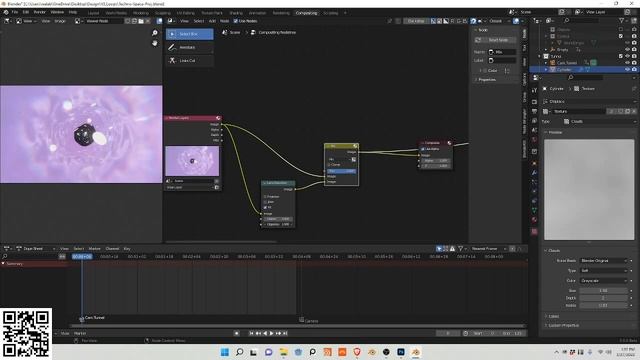Toggle Color checkbox in Node sidebar
This screenshot has height=360, width=640.
(484, 71)
